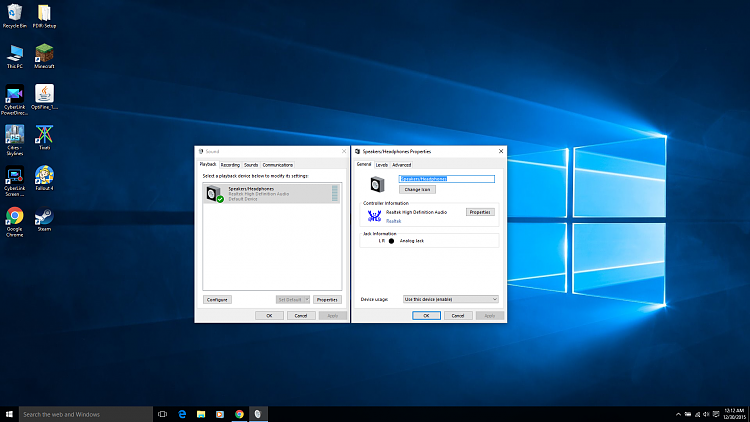Click the Change Icon button
The image size is (750, 422).
(x=417, y=189)
